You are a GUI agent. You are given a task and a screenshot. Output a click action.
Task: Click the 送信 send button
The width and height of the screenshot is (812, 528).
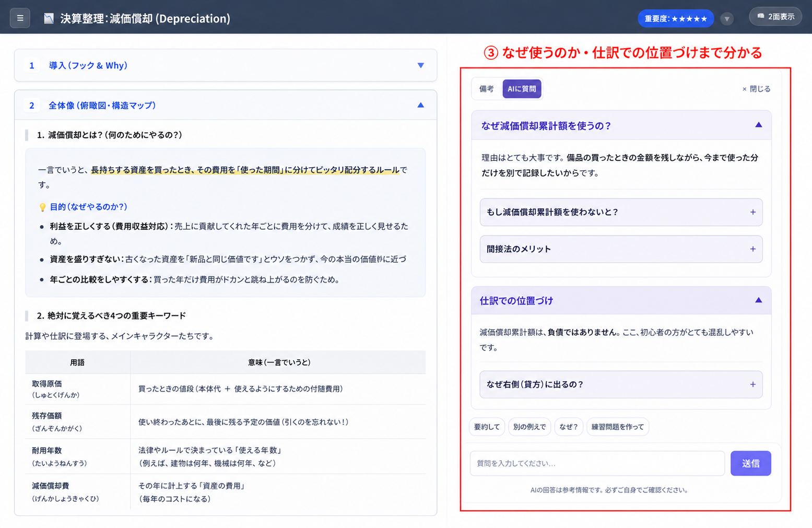(x=750, y=463)
